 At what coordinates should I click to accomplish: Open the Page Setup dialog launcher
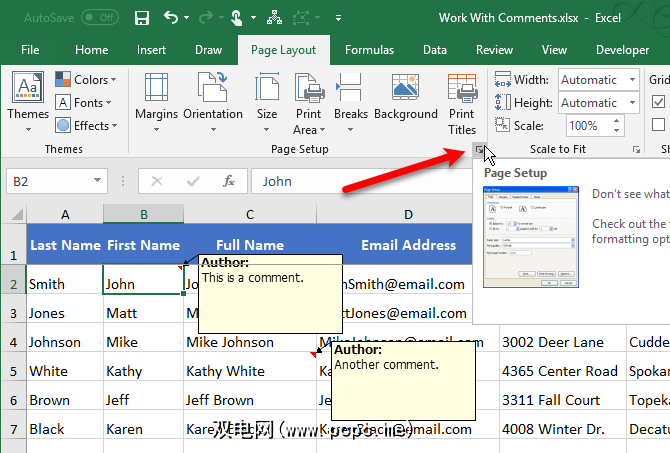481,150
